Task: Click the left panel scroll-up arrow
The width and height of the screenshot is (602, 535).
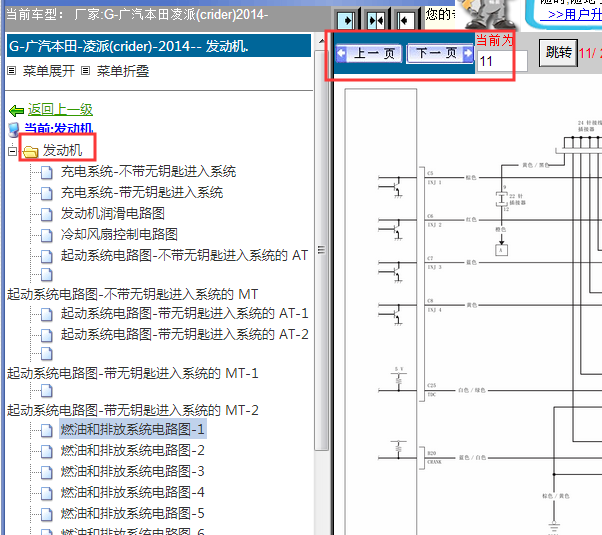Action: (321, 41)
